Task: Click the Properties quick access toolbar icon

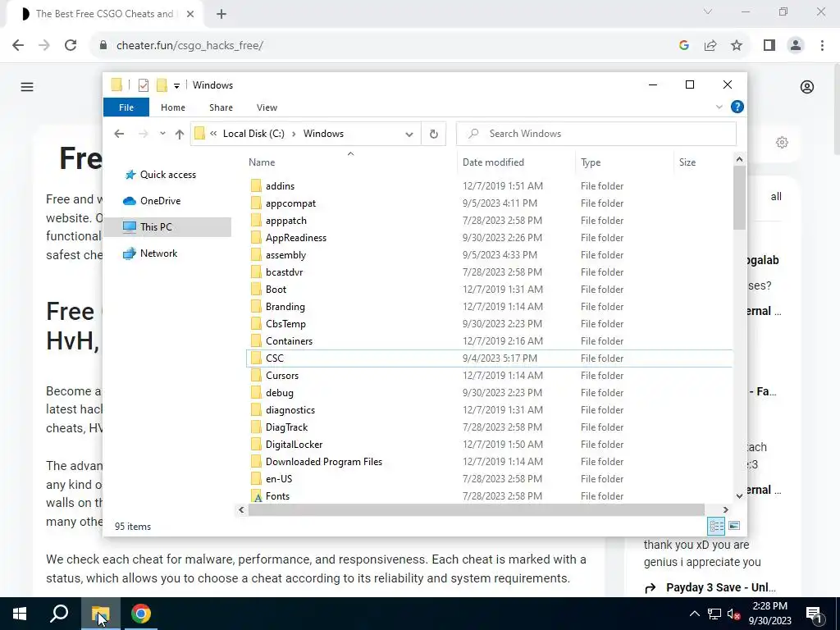Action: tap(143, 85)
